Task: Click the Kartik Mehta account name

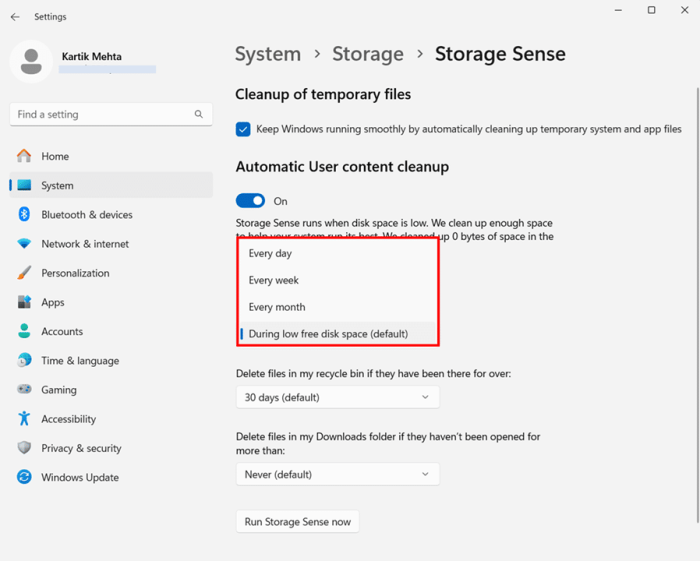Action: (92, 57)
